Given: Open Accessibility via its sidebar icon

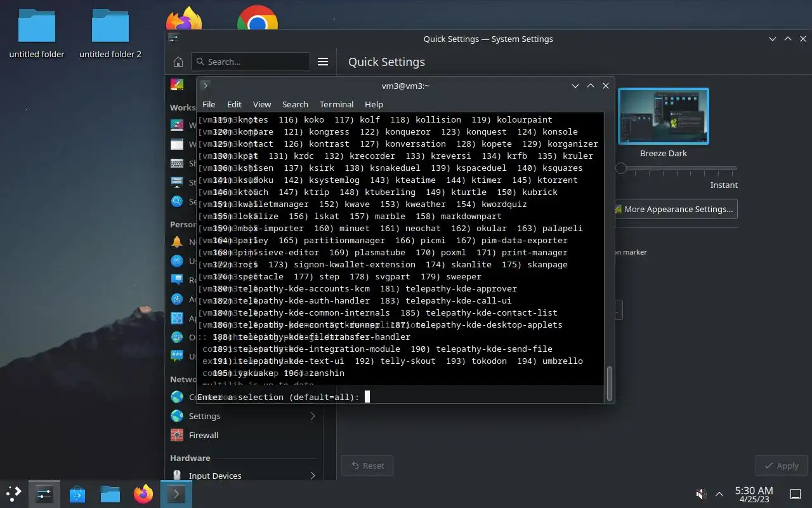Looking at the screenshot, I should pyautogui.click(x=177, y=299).
